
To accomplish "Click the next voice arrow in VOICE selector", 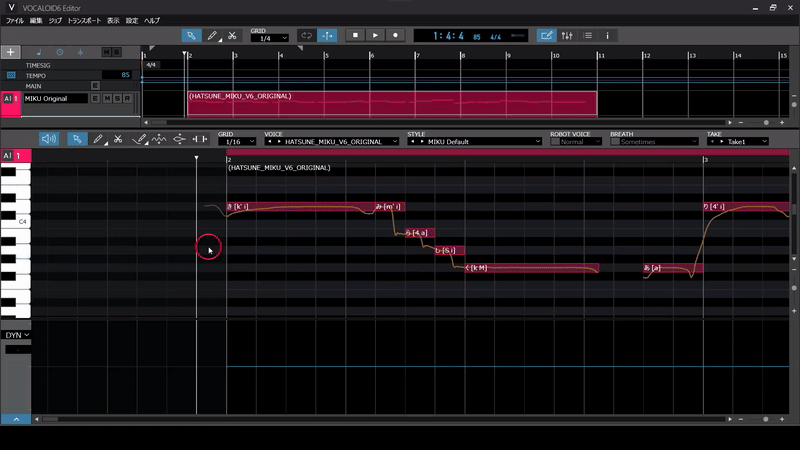I will [x=279, y=142].
